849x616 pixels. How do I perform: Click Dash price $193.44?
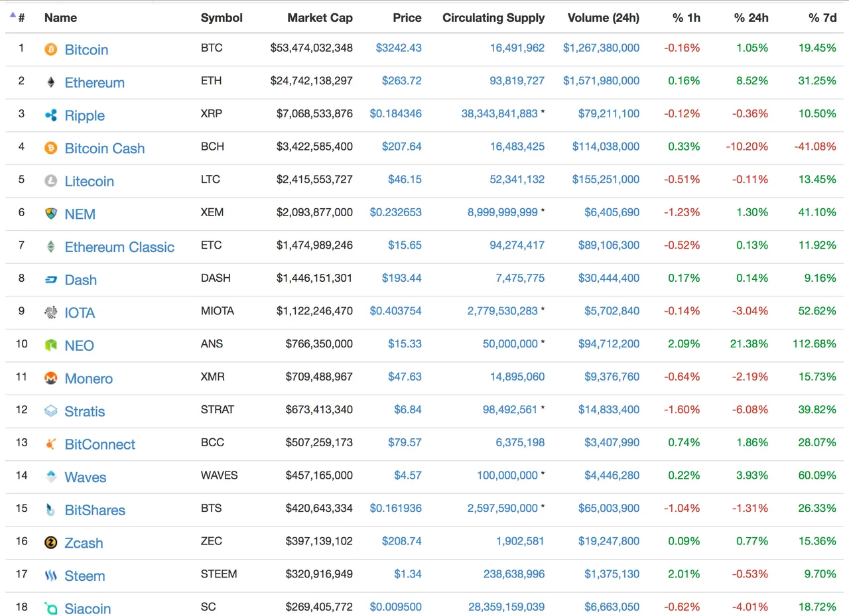pyautogui.click(x=401, y=278)
